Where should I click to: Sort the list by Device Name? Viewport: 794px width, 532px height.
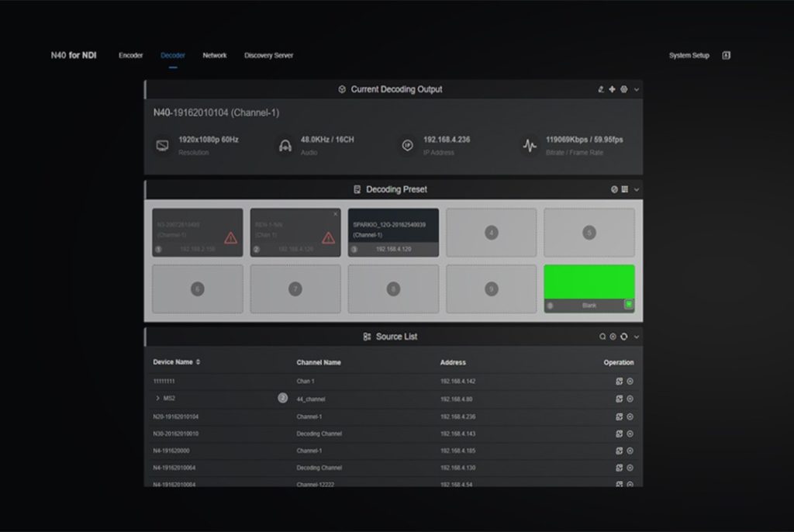(198, 362)
